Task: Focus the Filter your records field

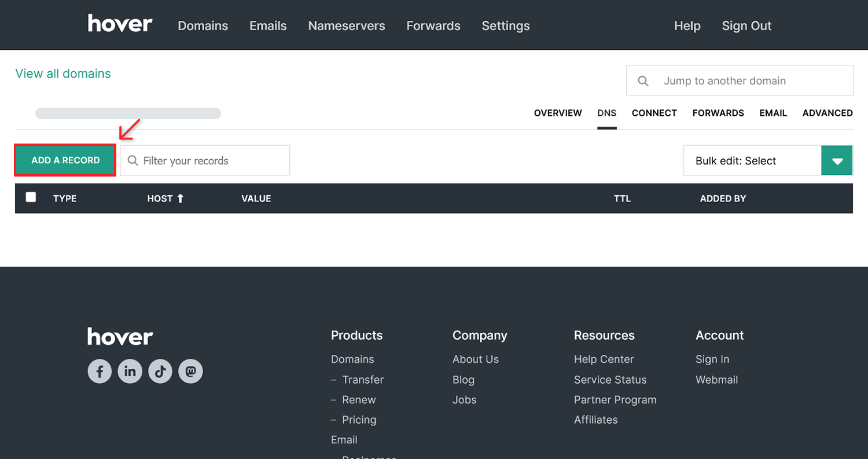Action: [x=205, y=160]
